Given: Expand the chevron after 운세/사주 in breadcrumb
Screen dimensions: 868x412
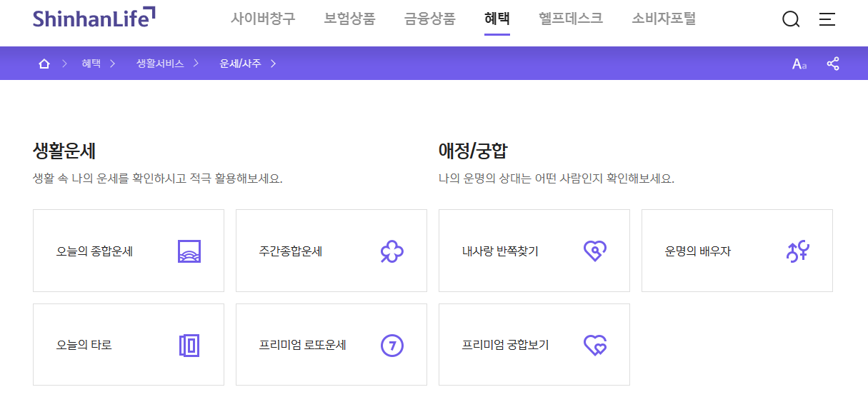Looking at the screenshot, I should tap(274, 63).
